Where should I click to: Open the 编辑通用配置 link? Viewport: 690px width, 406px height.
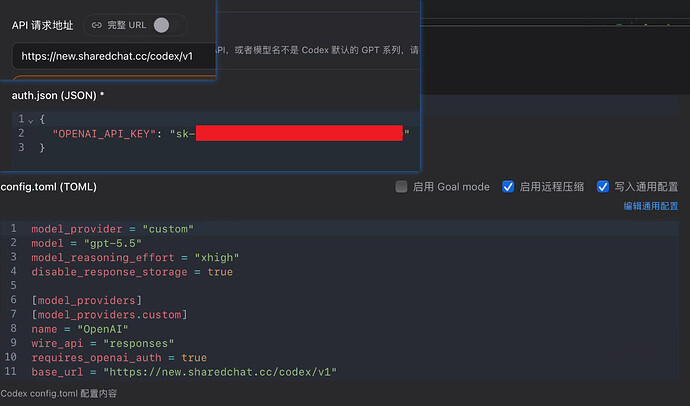pos(651,206)
